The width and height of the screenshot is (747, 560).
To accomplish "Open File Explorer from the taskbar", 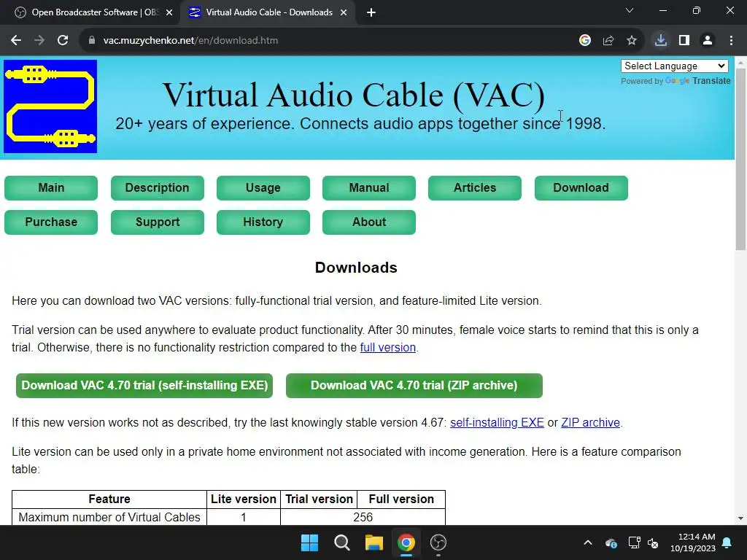I will pos(374,542).
